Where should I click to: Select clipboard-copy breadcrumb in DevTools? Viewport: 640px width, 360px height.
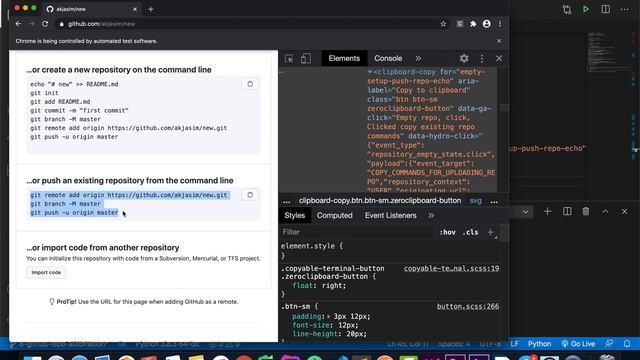pyautogui.click(x=380, y=201)
